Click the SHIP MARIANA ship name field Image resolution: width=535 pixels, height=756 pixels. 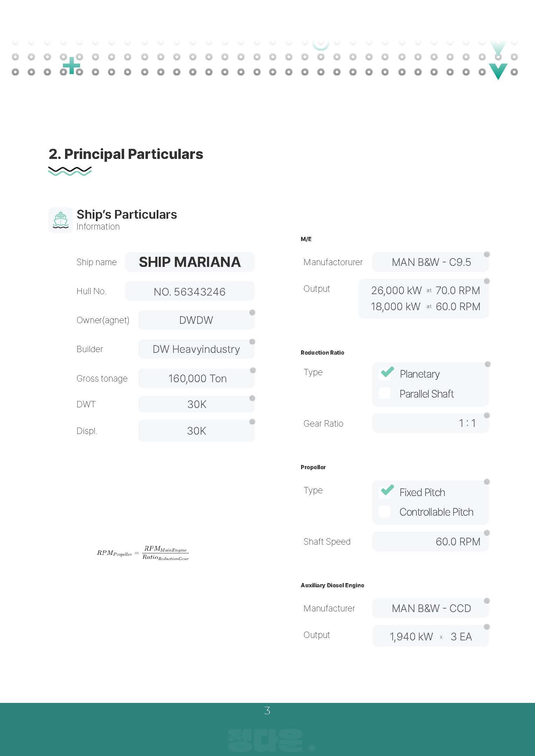coord(190,262)
